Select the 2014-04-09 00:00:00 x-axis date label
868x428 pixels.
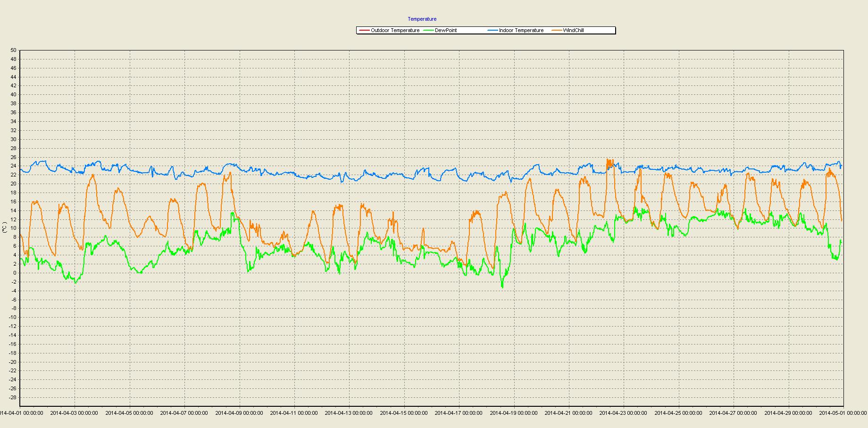pos(239,413)
